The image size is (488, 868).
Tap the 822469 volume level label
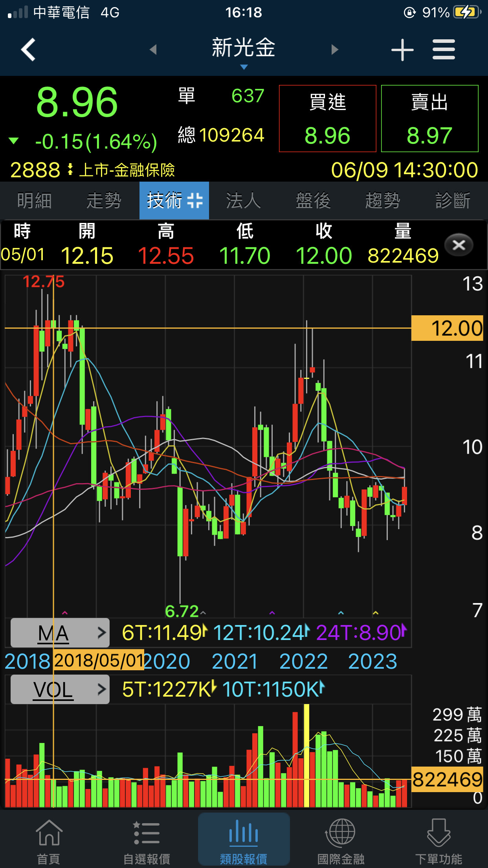447,779
